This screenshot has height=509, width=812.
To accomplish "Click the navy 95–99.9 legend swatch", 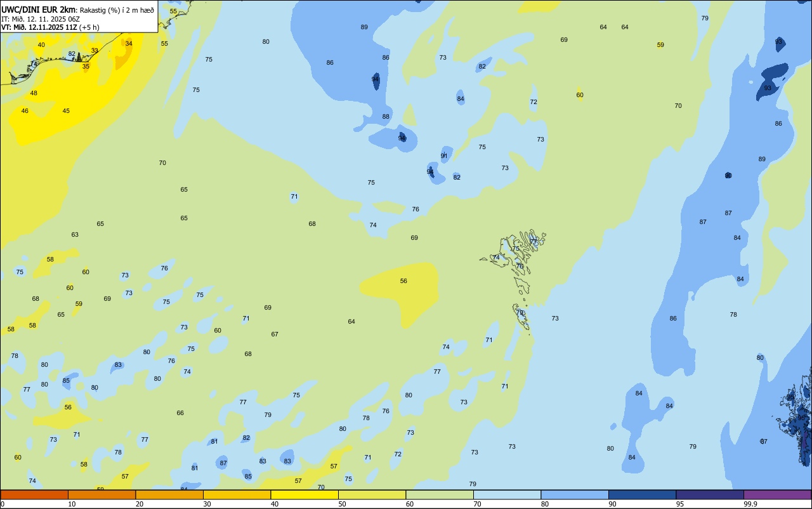I will [710, 494].
